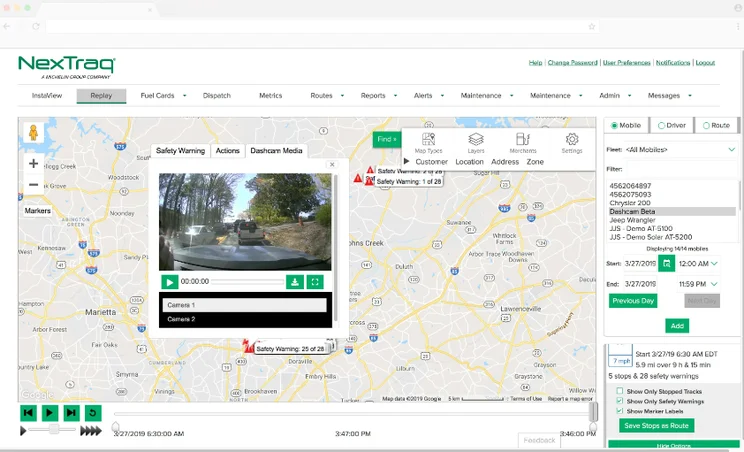Expand the Routes menu arrow
The height and width of the screenshot is (452, 744).
point(342,96)
